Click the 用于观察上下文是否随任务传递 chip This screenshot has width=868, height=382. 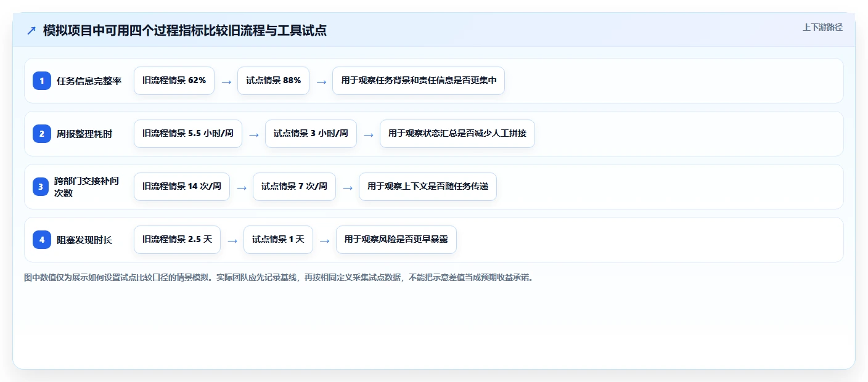tap(428, 187)
